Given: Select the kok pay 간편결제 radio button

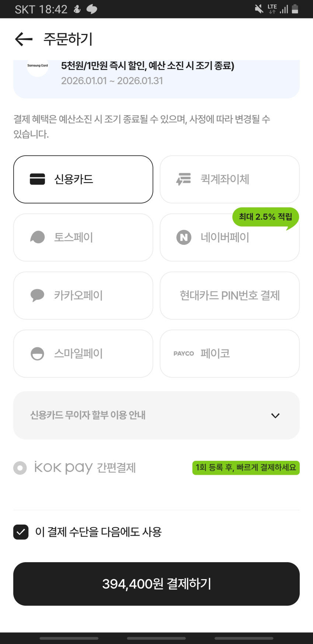Looking at the screenshot, I should pos(20,468).
